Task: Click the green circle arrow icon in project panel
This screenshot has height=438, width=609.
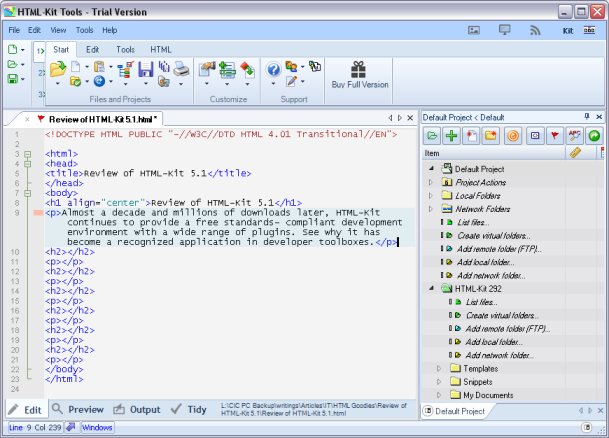Action: [594, 136]
